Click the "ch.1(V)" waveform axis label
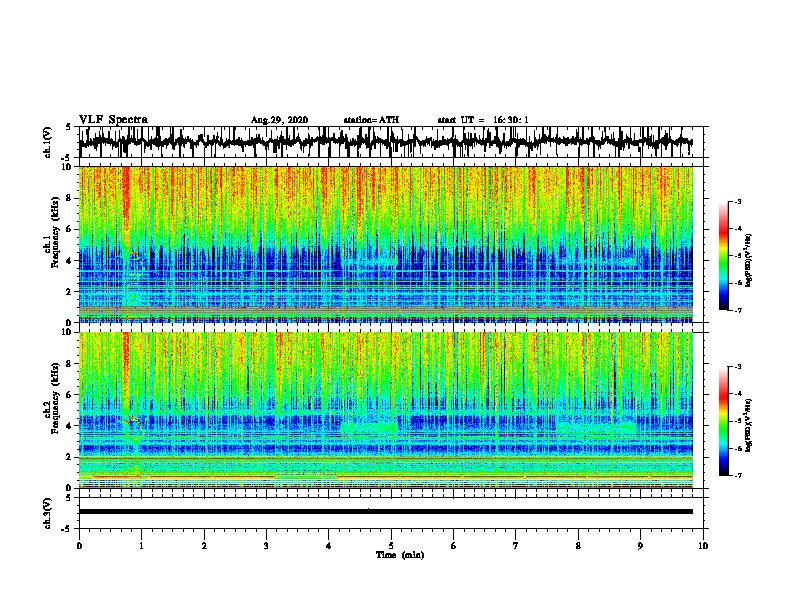Viewport: 792px width, 612px height. tap(47, 142)
